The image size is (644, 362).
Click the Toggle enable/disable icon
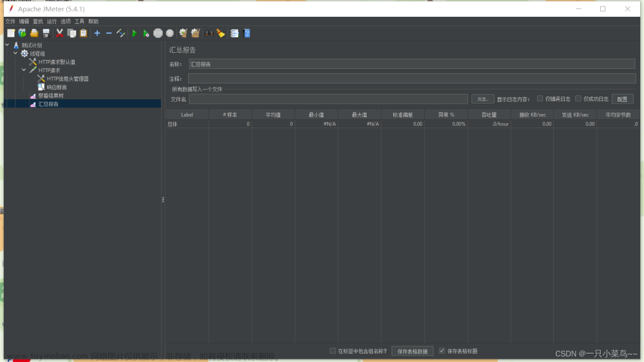[x=121, y=33]
